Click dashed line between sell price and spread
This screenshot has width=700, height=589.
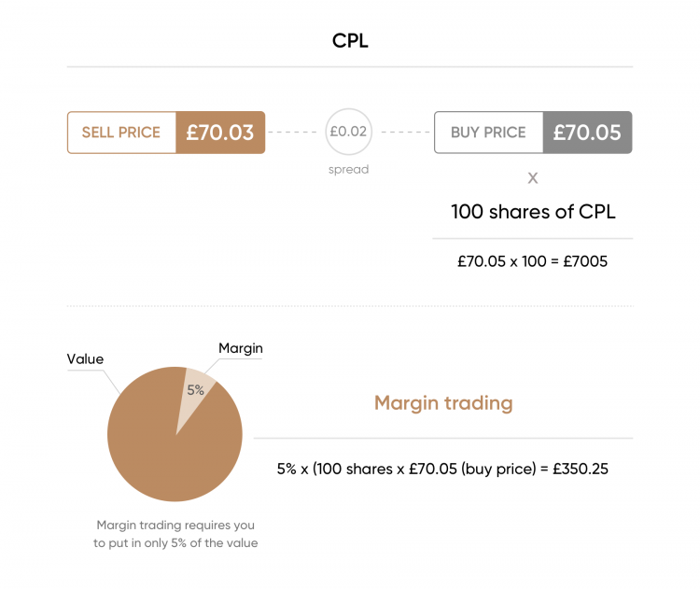pos(294,133)
